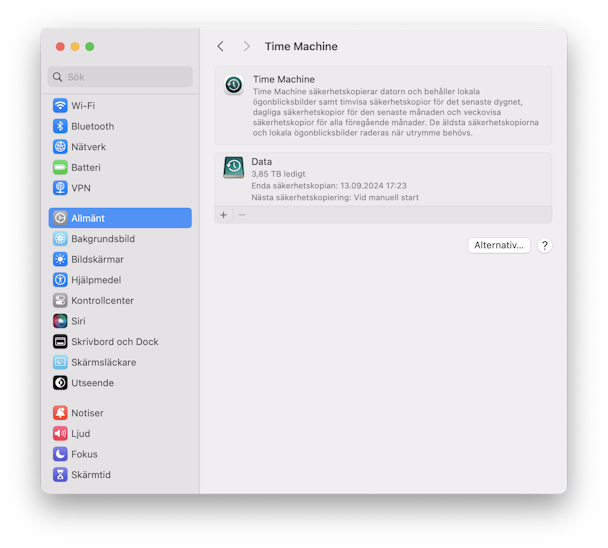This screenshot has height=548, width=608.
Task: Click the Utseende appearance icon
Action: (x=60, y=383)
